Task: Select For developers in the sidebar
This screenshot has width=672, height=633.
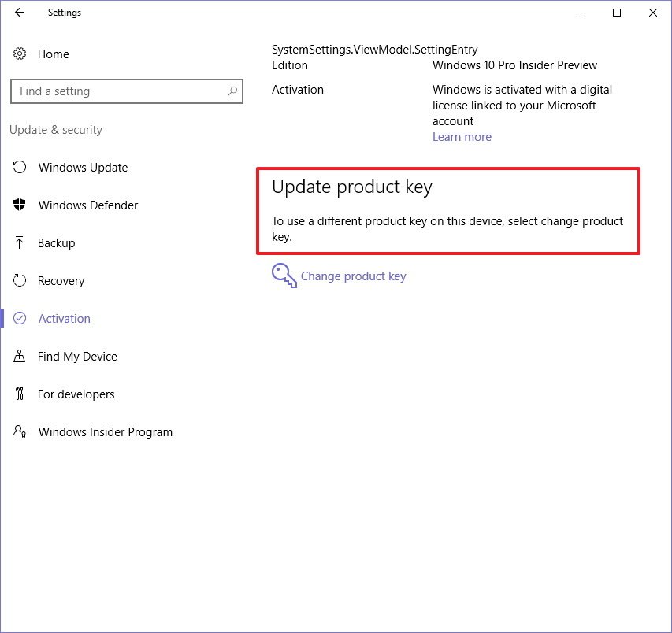Action: (76, 394)
